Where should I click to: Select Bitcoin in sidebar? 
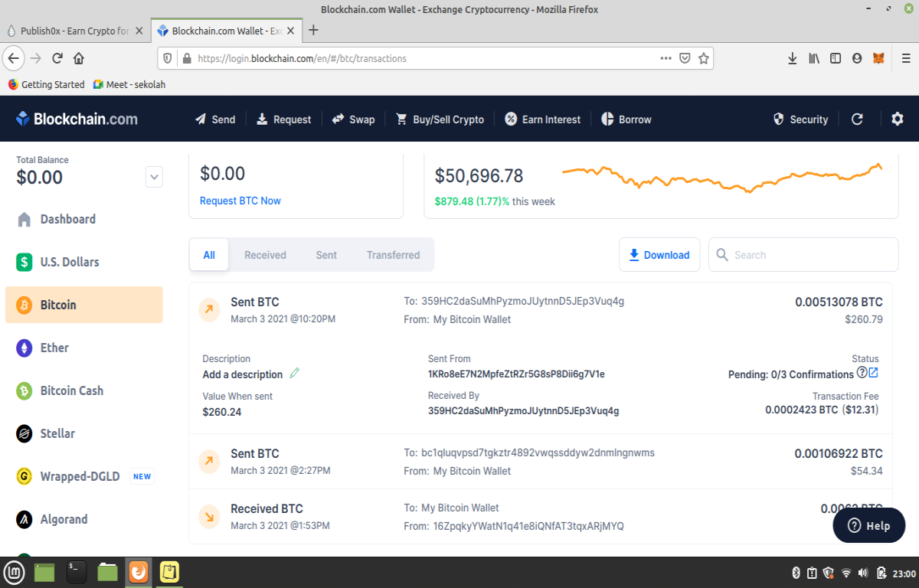click(x=84, y=305)
